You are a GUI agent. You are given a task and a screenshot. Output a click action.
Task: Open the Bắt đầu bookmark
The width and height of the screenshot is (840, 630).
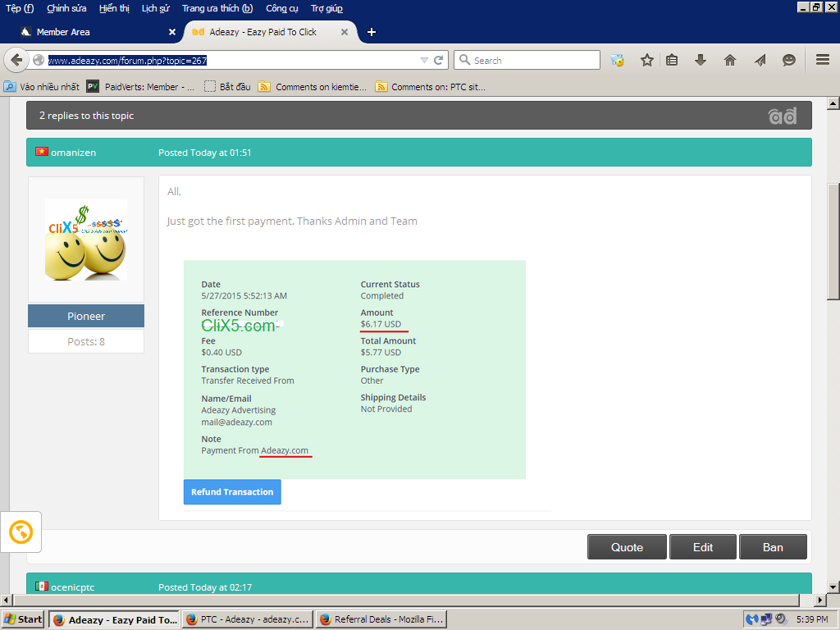point(228,87)
